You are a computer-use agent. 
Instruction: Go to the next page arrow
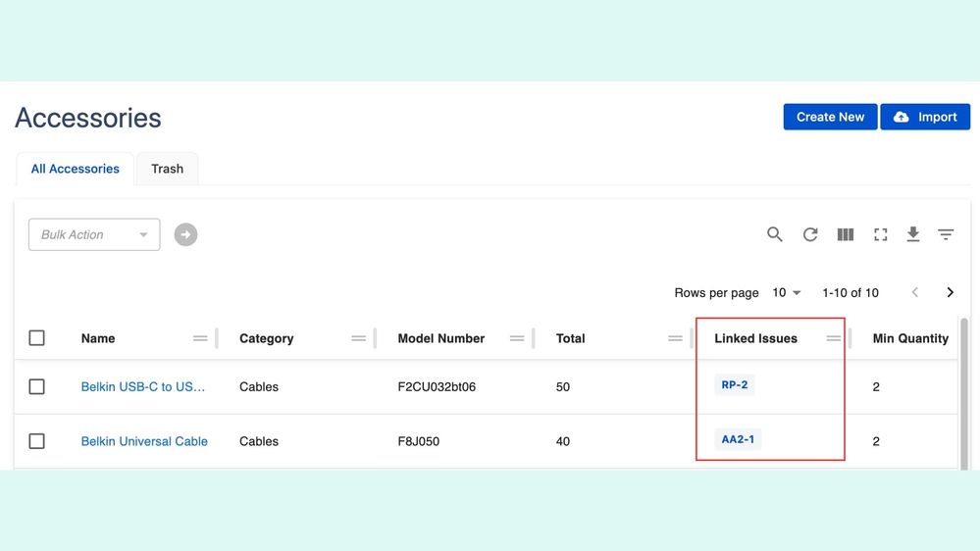(950, 292)
